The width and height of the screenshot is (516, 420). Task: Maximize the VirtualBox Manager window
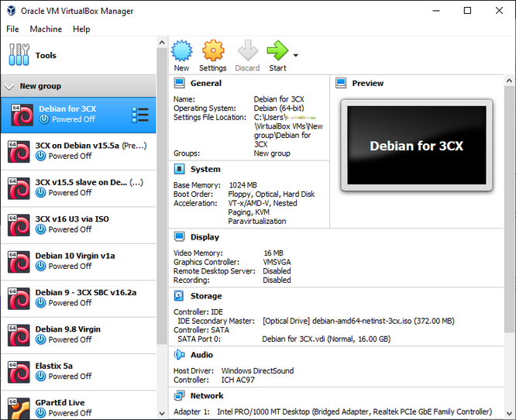pos(467,11)
